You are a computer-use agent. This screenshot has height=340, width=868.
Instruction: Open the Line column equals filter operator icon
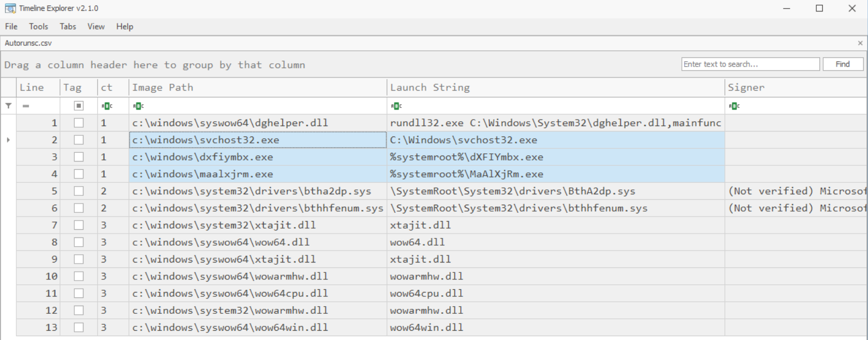(26, 106)
